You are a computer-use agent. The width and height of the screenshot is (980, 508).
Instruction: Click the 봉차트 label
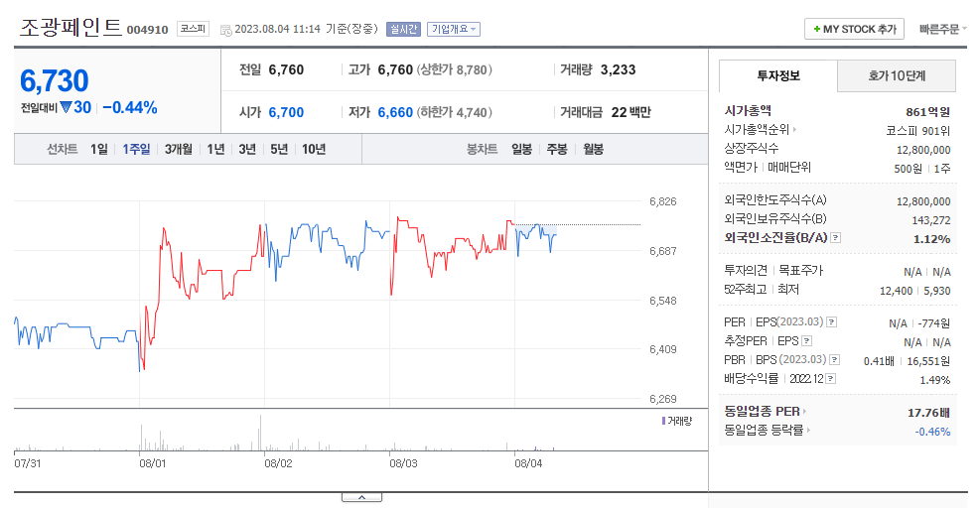[482, 150]
